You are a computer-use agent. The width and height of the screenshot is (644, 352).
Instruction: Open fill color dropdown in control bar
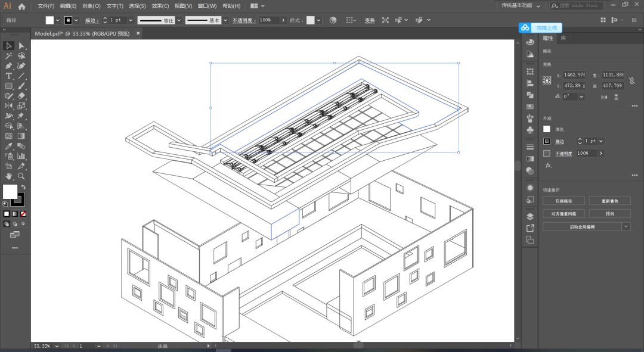[57, 20]
